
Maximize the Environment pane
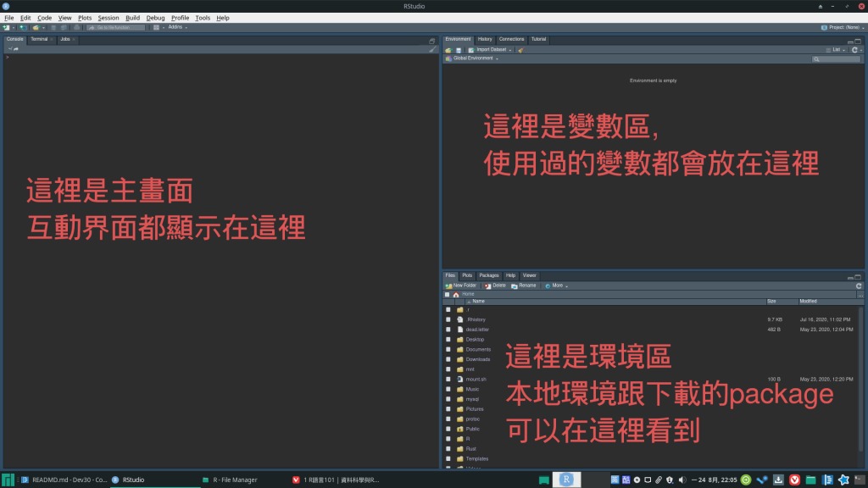pyautogui.click(x=858, y=41)
